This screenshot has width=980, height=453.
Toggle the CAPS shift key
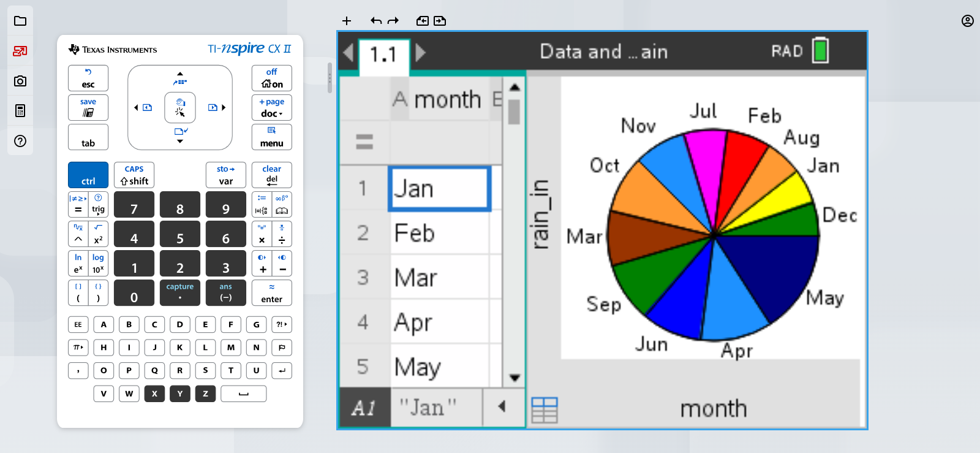tap(134, 175)
